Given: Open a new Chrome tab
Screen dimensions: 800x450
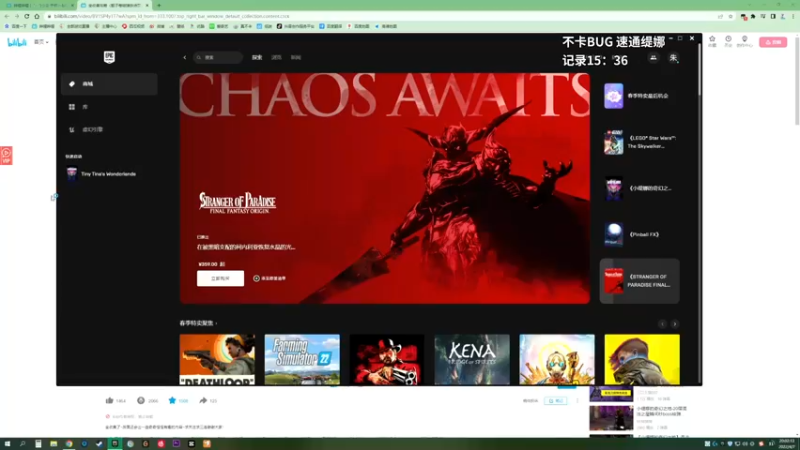Looking at the screenshot, I should click(159, 5).
